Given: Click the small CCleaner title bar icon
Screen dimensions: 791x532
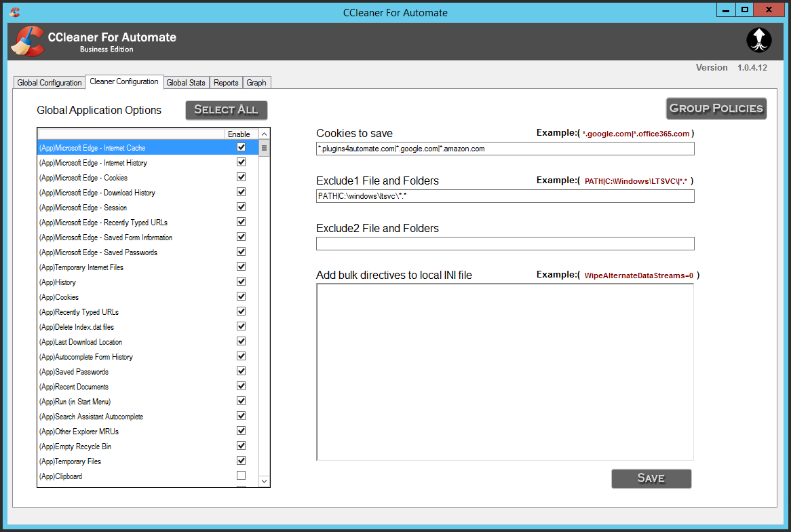Looking at the screenshot, I should click(15, 12).
